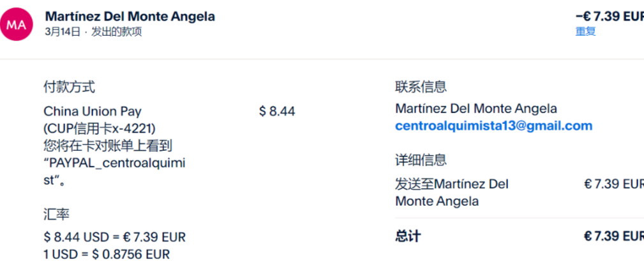This screenshot has width=644, height=262.
Task: Click the 联系信息 section heading
Action: [x=421, y=87]
